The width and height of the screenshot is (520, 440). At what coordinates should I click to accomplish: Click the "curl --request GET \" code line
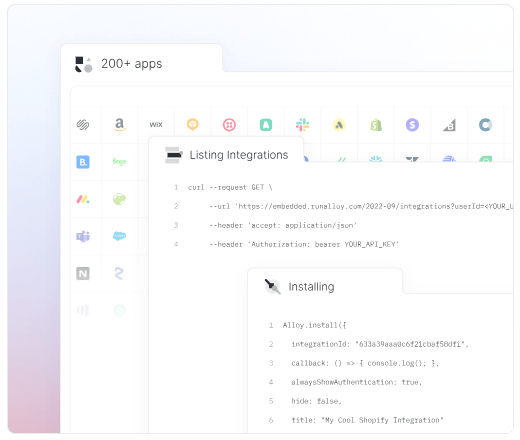230,187
